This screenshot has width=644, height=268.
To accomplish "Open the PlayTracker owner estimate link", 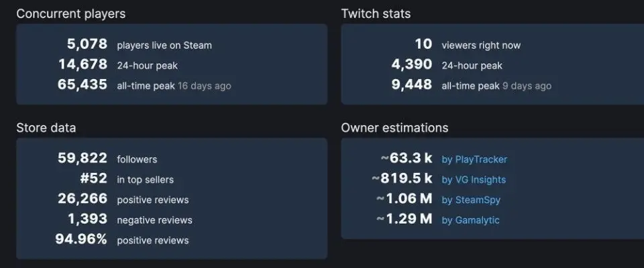I will 474,159.
